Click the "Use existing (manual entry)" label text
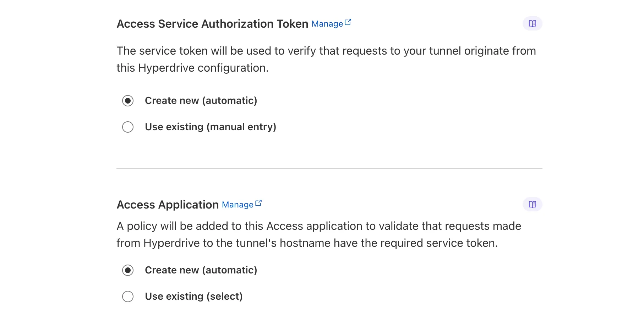This screenshot has width=644, height=327. 210,127
